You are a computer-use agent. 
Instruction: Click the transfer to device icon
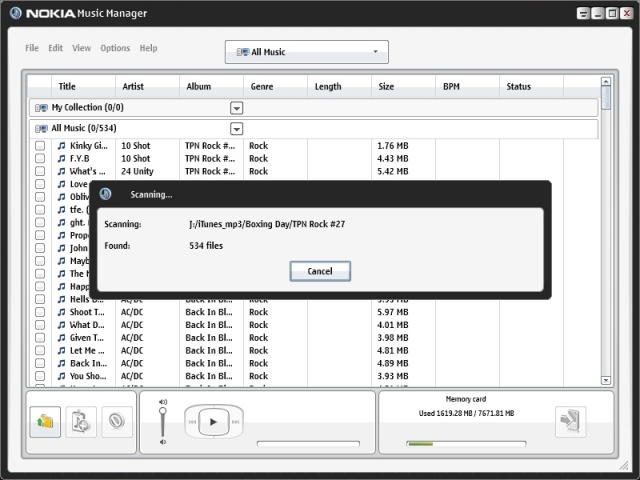(571, 422)
